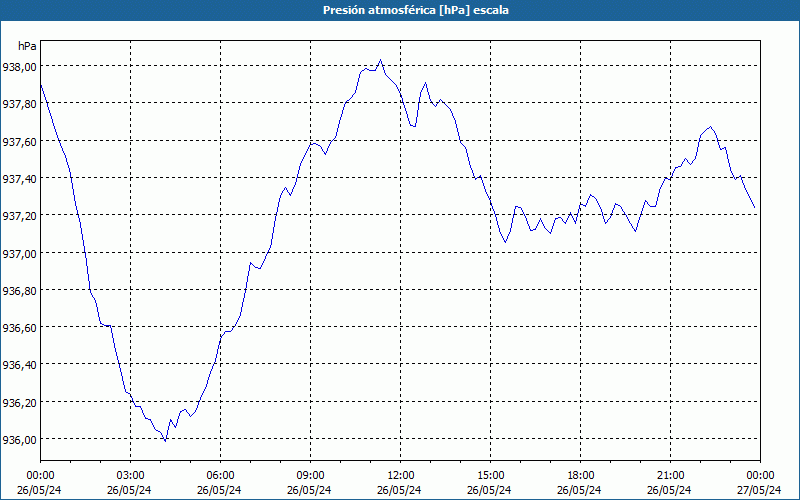The width and height of the screenshot is (800, 500).
Task: Click the chart title 'Presión atmosférica [hPa] escala'
Action: click(415, 10)
